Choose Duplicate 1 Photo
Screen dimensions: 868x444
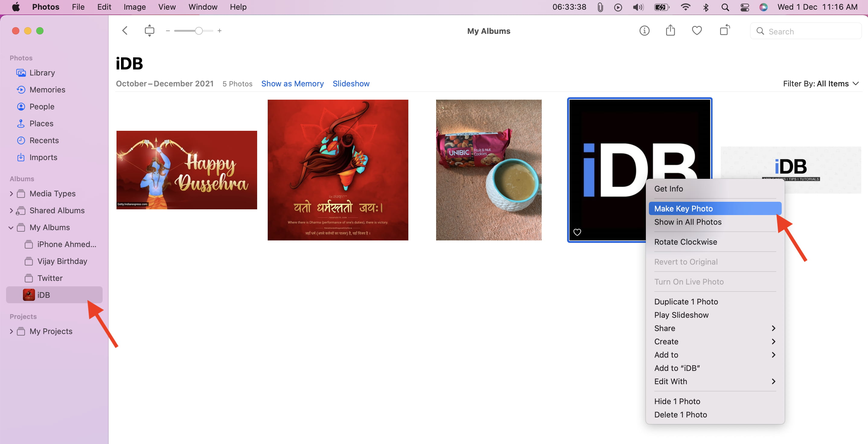coord(715,302)
